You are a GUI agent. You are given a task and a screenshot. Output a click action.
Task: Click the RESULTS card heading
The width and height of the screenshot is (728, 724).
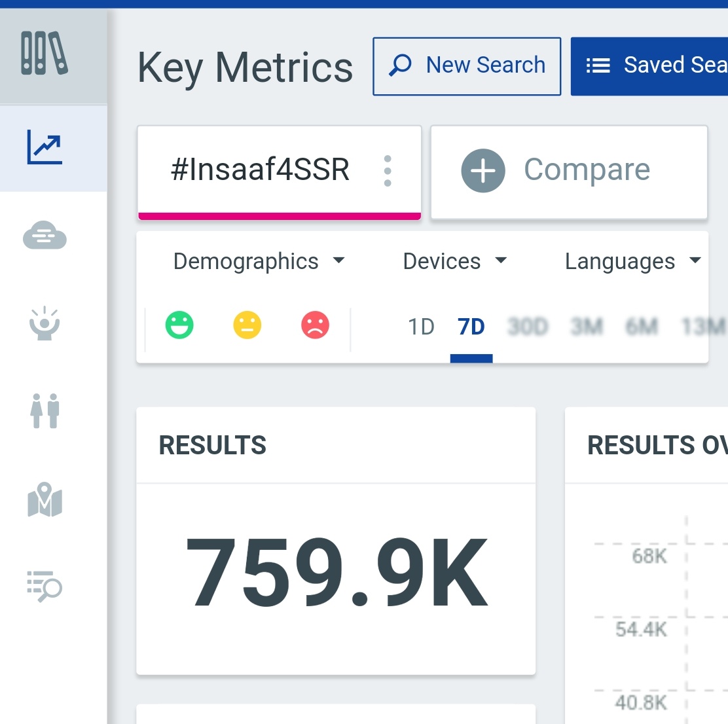(x=212, y=445)
